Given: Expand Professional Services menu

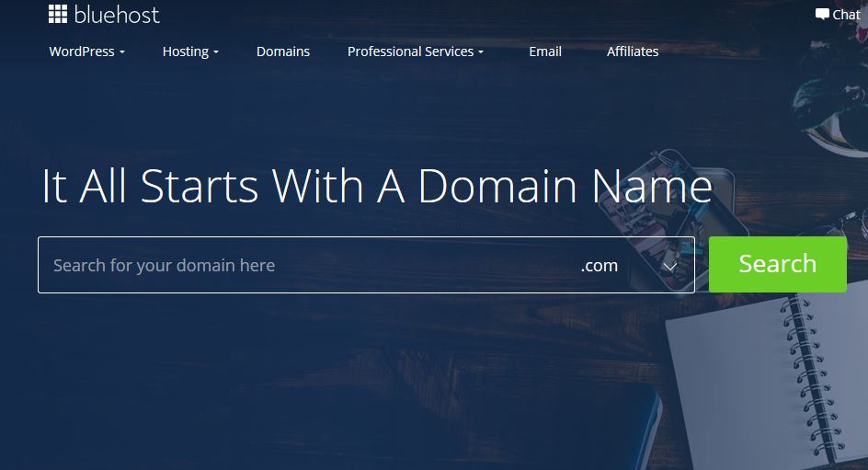Looking at the screenshot, I should click(x=416, y=52).
